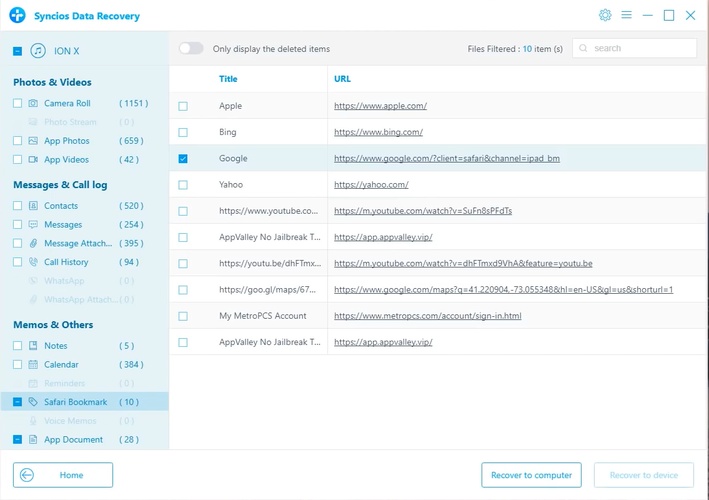Screen dimensions: 709x500
Task: Click the Files Filtered count text
Action: click(x=515, y=49)
